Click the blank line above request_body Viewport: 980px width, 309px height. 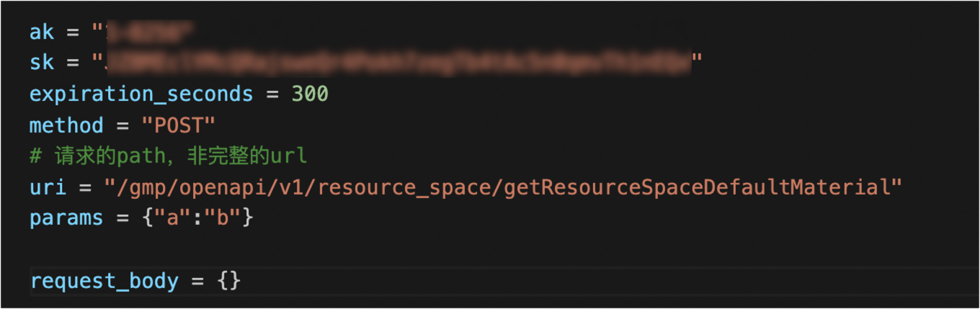[x=490, y=249]
